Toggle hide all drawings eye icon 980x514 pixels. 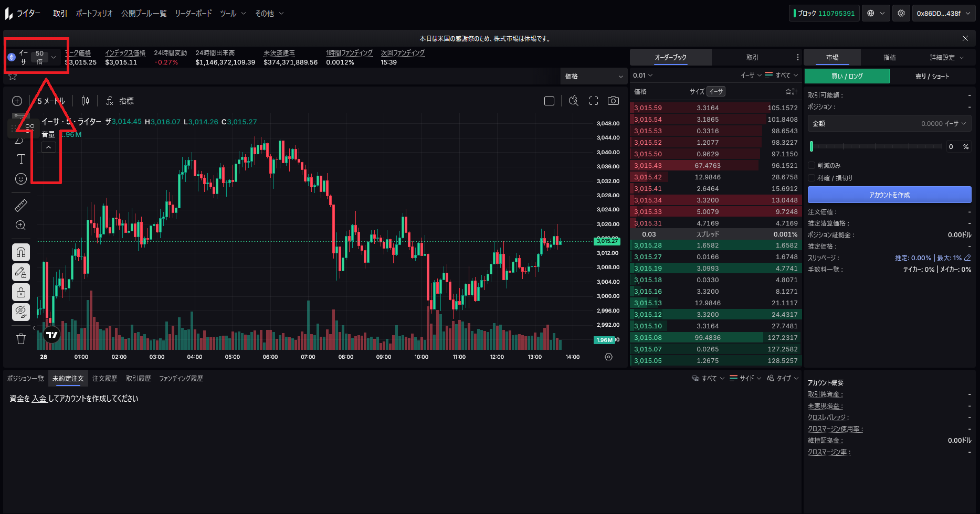[21, 312]
